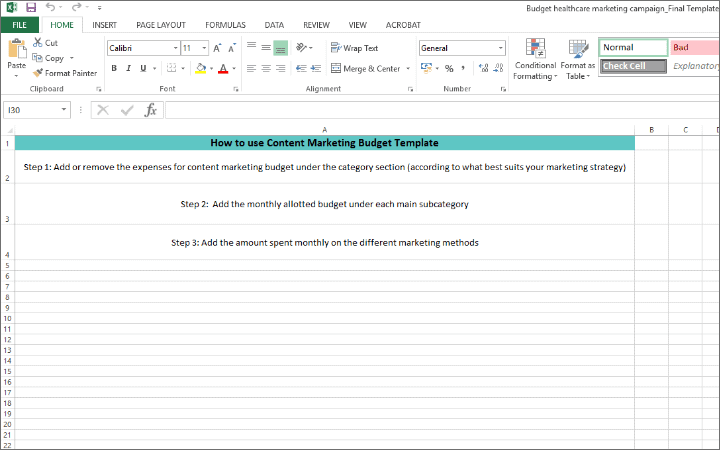The height and width of the screenshot is (450, 720).
Task: Open the FILE backstage menu
Action: point(20,24)
